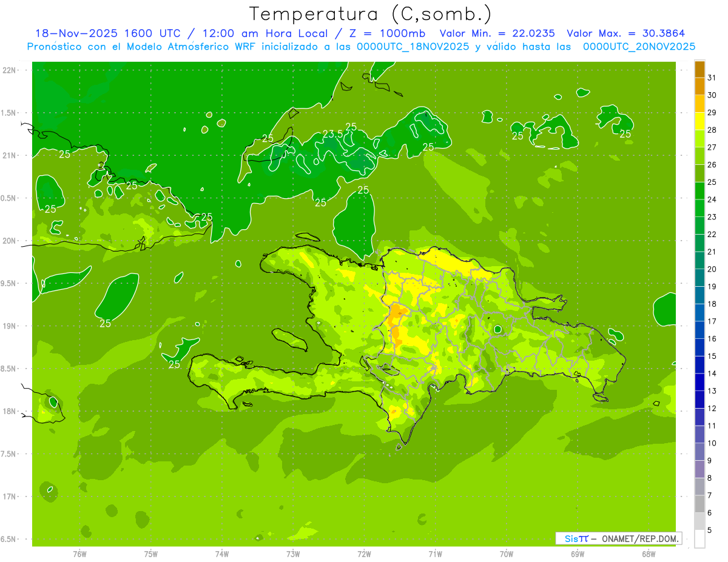
Task: Click the legend number "25" on the color scale
Action: pos(712,182)
